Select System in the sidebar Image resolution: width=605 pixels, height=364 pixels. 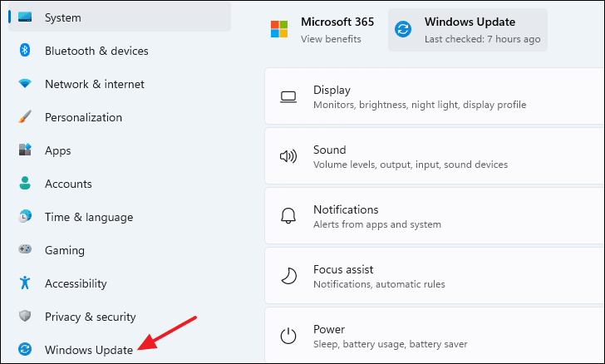coord(120,17)
